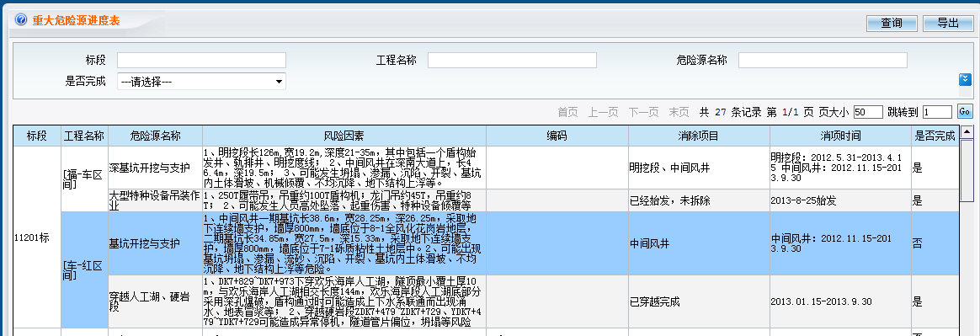Click the 明挖段、中间风井 cell

pyautogui.click(x=699, y=167)
